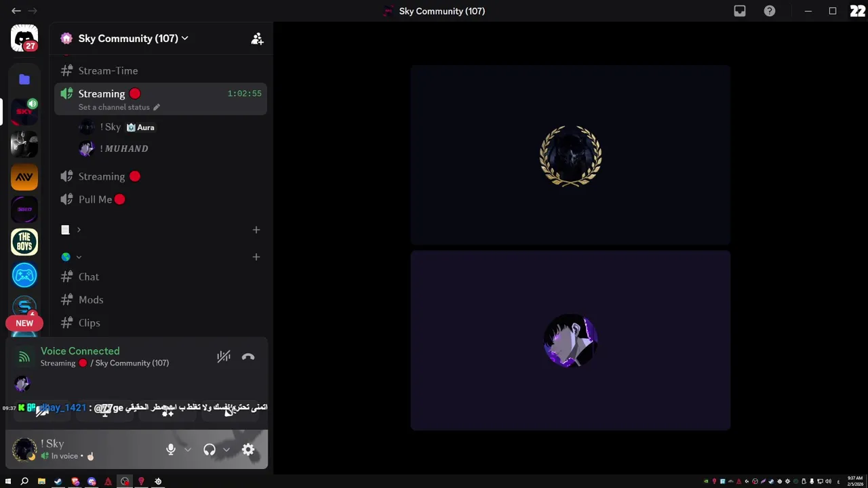Select The Boys server icon
Image resolution: width=868 pixels, height=488 pixels.
click(x=24, y=242)
